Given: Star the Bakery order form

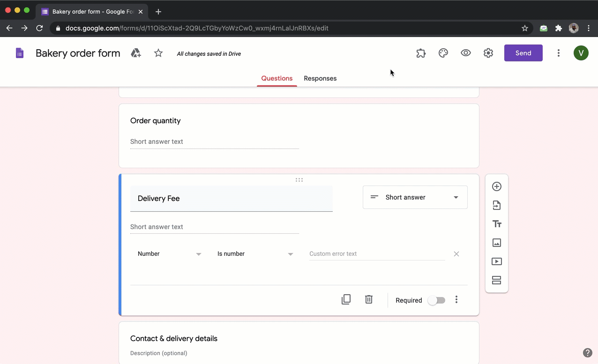Looking at the screenshot, I should pos(158,53).
